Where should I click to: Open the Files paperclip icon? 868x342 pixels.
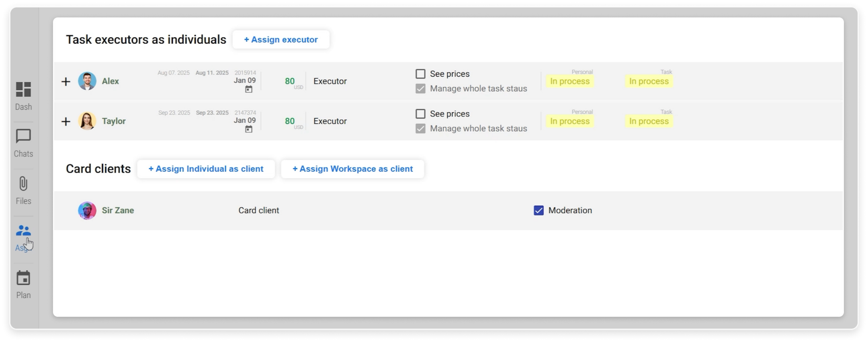[23, 184]
